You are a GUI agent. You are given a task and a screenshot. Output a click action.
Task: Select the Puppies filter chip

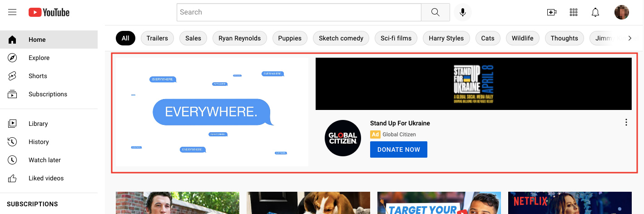click(x=290, y=38)
